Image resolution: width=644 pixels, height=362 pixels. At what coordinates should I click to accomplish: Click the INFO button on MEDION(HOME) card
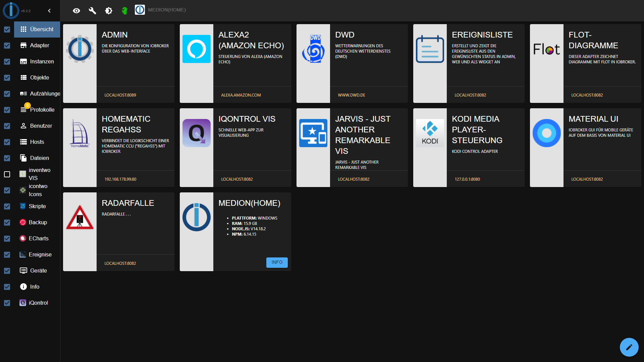click(x=277, y=262)
